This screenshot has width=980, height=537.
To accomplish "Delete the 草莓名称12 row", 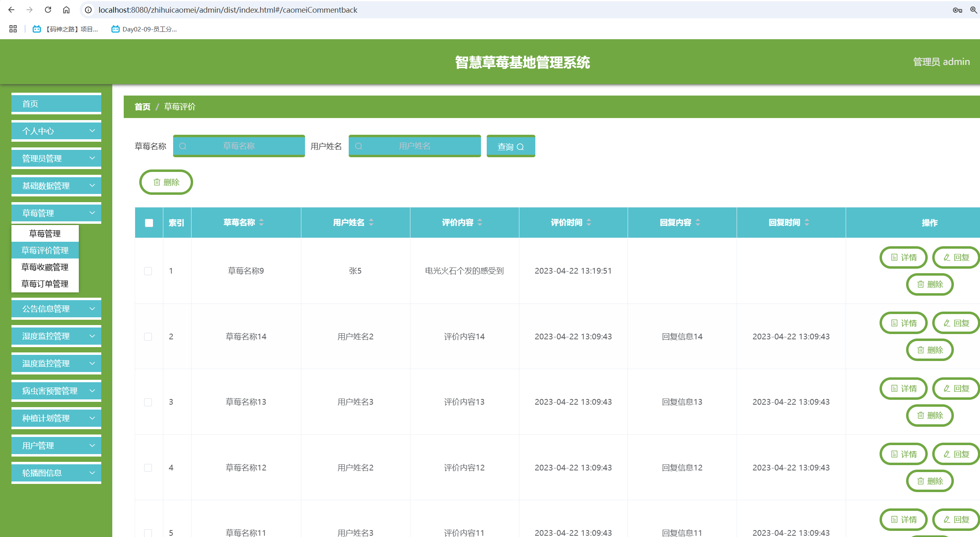I will click(x=930, y=481).
